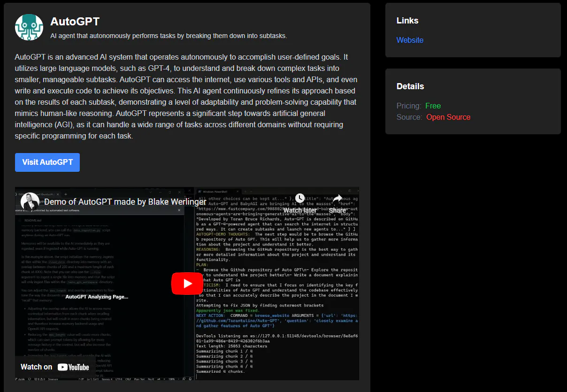Viewport: 567px width, 392px height.
Task: Open the Website link
Action: (x=410, y=40)
